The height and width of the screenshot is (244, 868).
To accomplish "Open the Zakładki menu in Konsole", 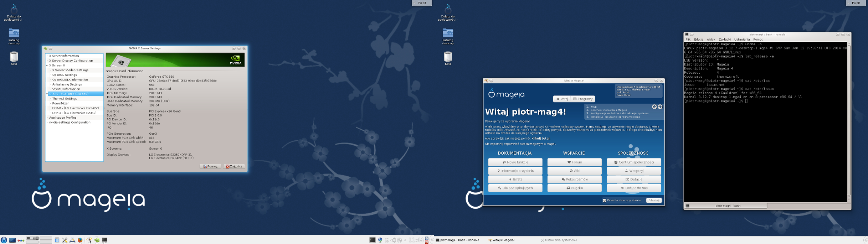I will tap(725, 40).
